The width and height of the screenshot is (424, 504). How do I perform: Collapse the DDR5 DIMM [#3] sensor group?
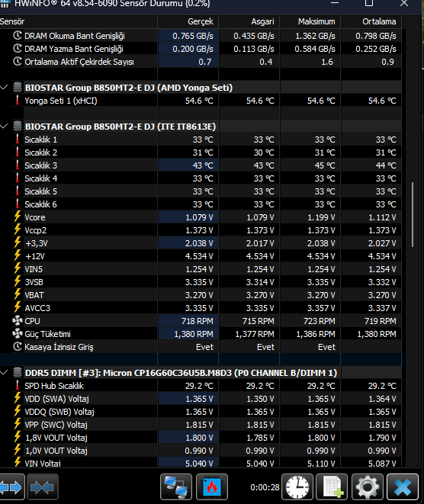pos(4,373)
